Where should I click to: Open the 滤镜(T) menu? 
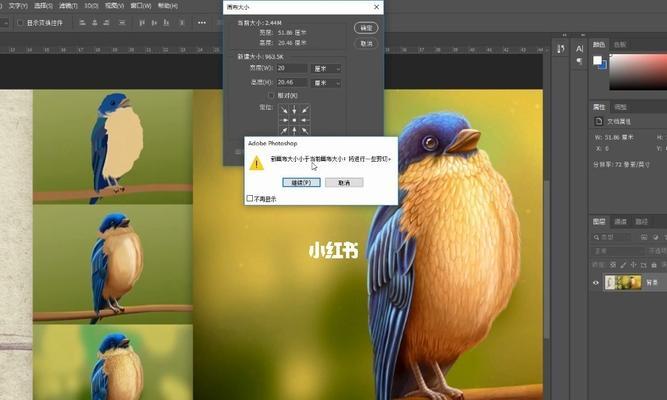pos(68,6)
